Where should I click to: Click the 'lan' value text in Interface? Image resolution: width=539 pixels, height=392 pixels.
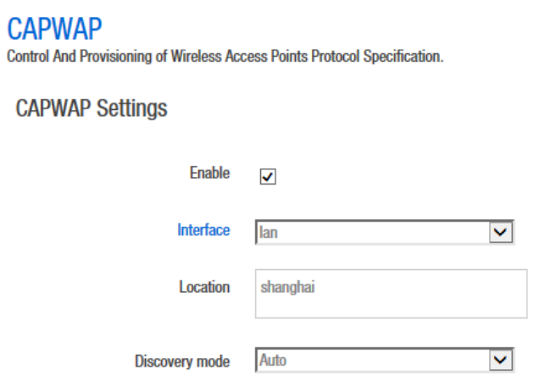[x=269, y=233]
